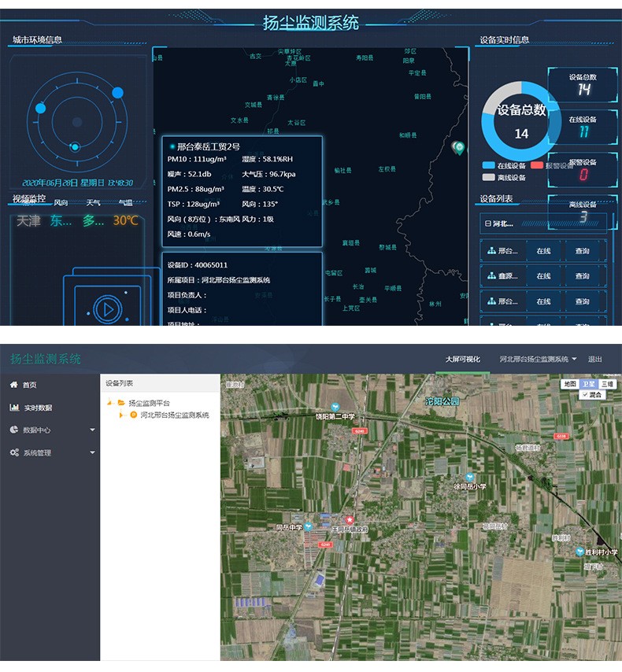Select 河北邢台扬尘监测系统 in device tree
The height and width of the screenshot is (672, 622).
[x=175, y=415]
